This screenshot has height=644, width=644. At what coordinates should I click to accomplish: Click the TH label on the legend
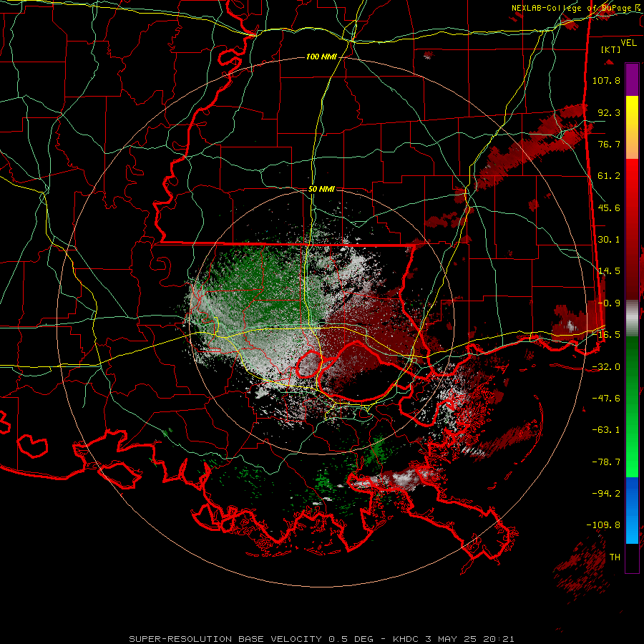pyautogui.click(x=615, y=557)
